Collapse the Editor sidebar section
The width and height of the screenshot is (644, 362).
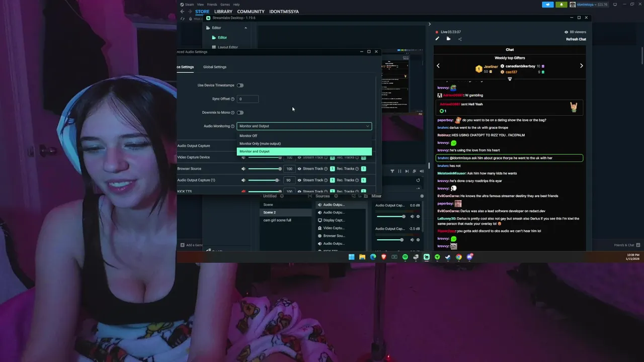coord(246,28)
